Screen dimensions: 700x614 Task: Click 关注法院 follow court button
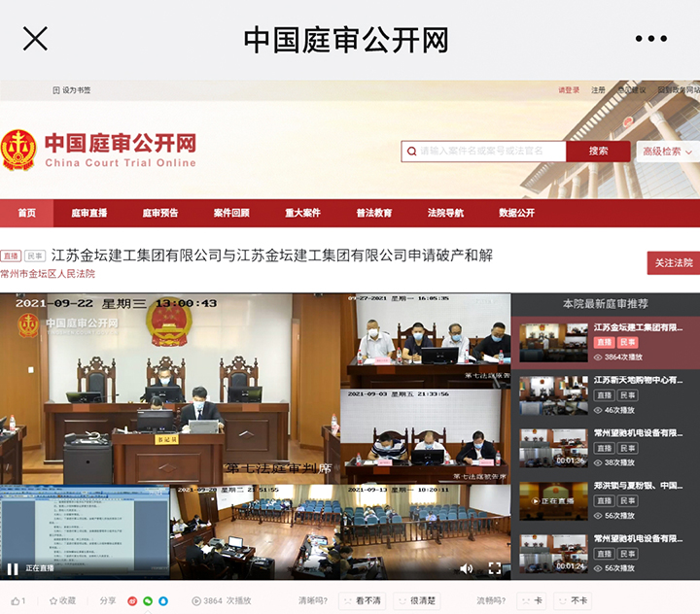click(673, 263)
